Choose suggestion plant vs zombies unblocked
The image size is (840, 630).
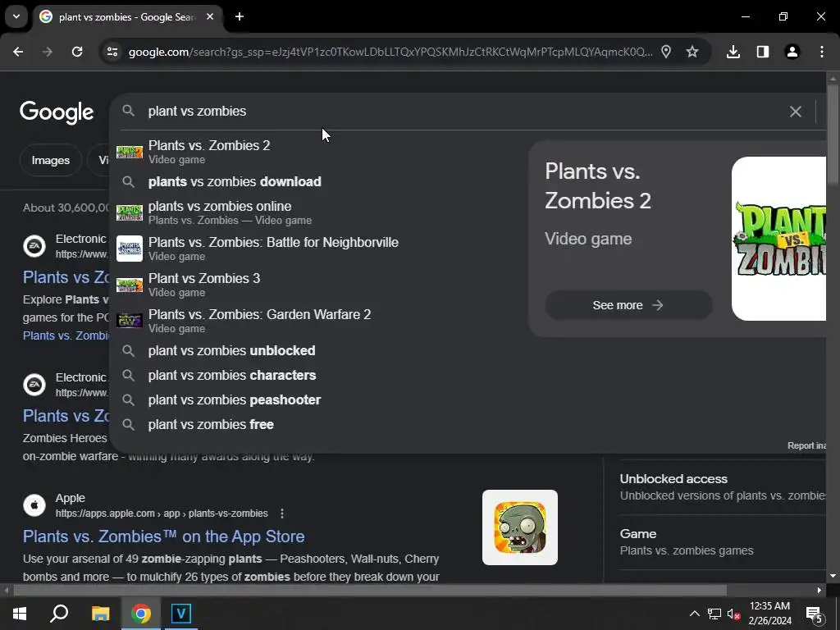[x=316, y=350]
